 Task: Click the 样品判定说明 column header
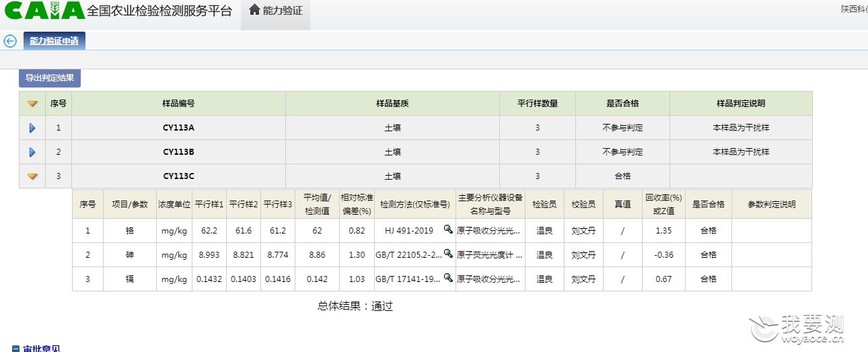(x=741, y=104)
